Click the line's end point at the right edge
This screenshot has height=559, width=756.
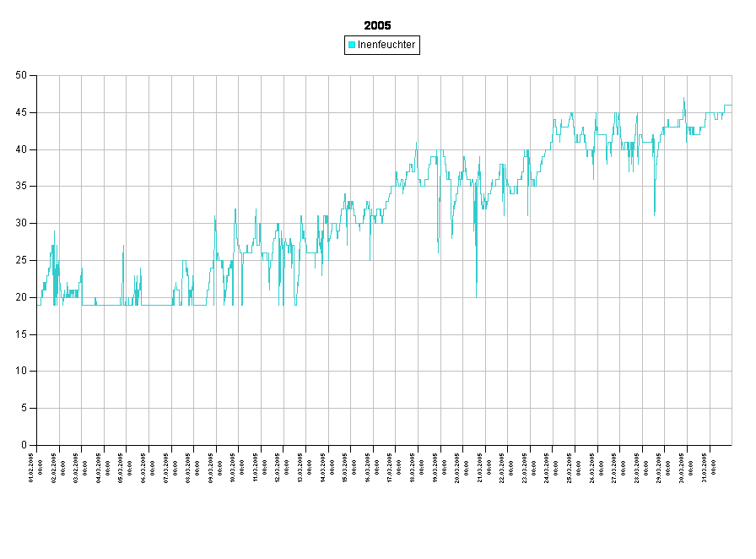(731, 106)
